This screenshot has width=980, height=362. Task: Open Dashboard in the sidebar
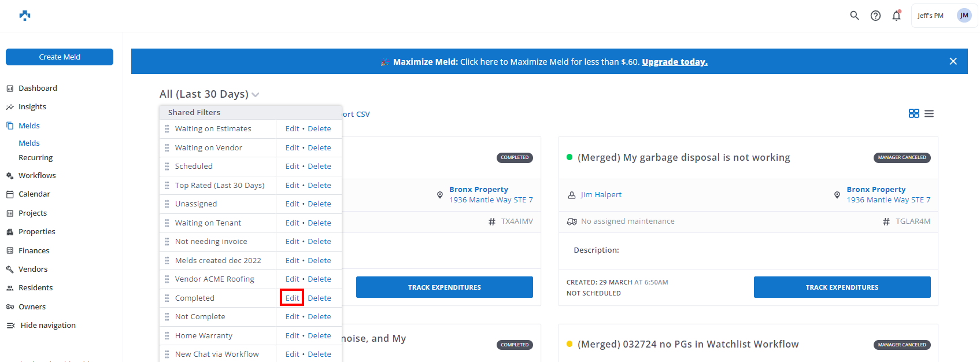(38, 88)
